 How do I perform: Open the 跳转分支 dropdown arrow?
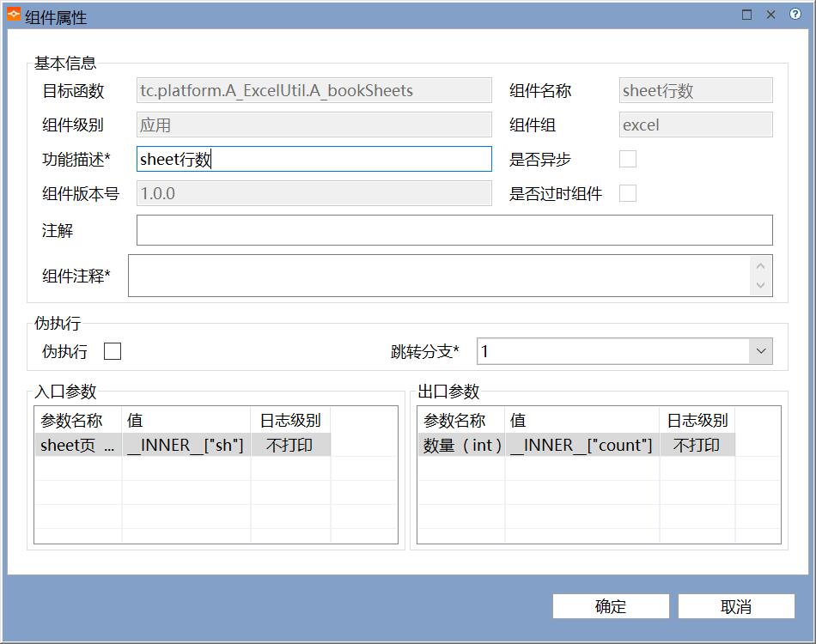click(761, 351)
